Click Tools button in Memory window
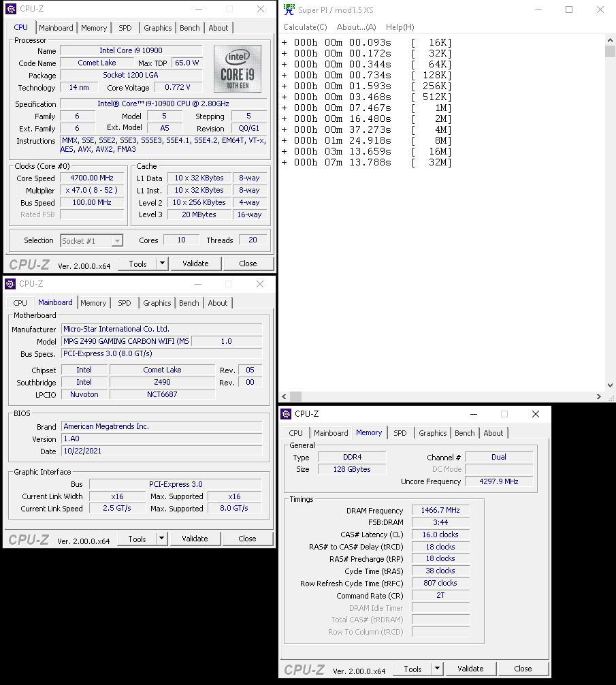Image resolution: width=616 pixels, height=685 pixels. [x=412, y=669]
